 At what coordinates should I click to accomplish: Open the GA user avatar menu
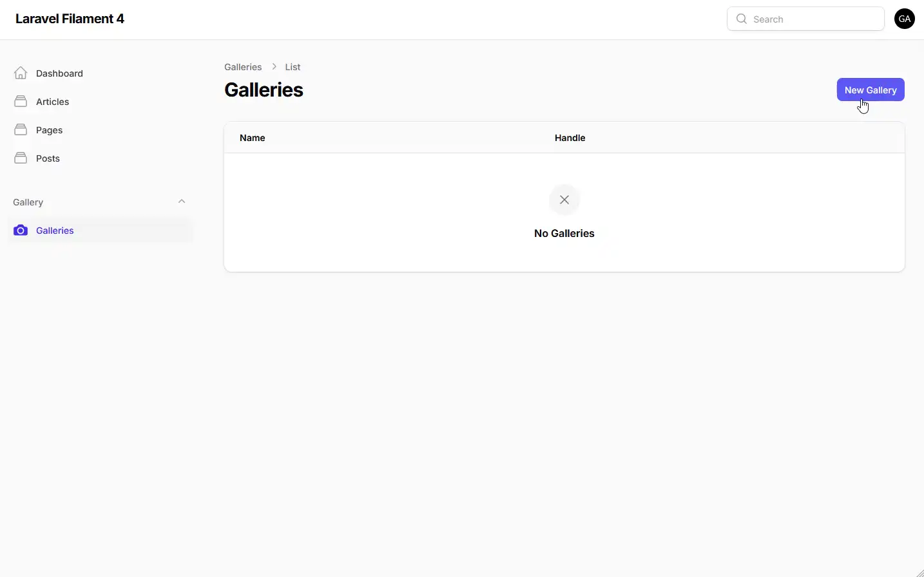pyautogui.click(x=905, y=19)
